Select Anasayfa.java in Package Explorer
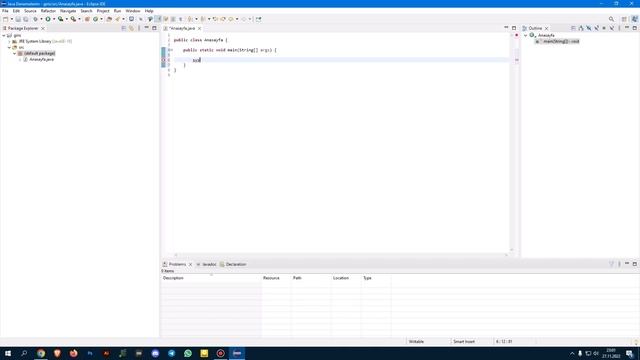This screenshot has height=360, width=640. 41,60
